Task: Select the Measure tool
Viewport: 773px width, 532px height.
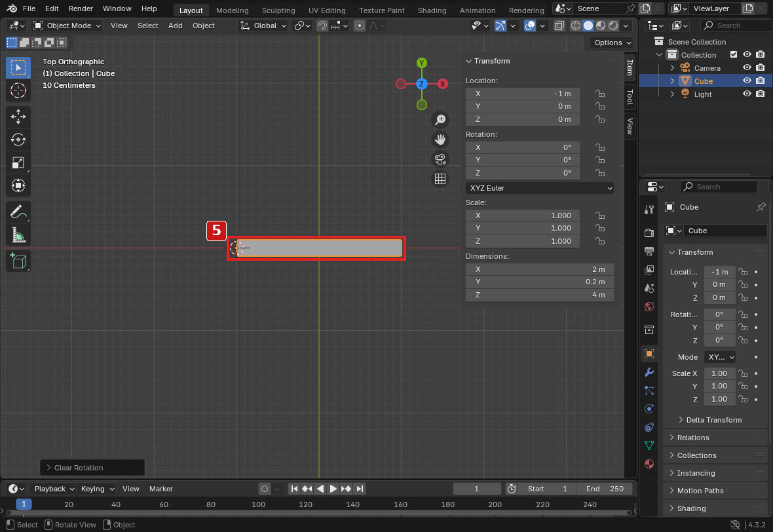Action: coord(18,235)
